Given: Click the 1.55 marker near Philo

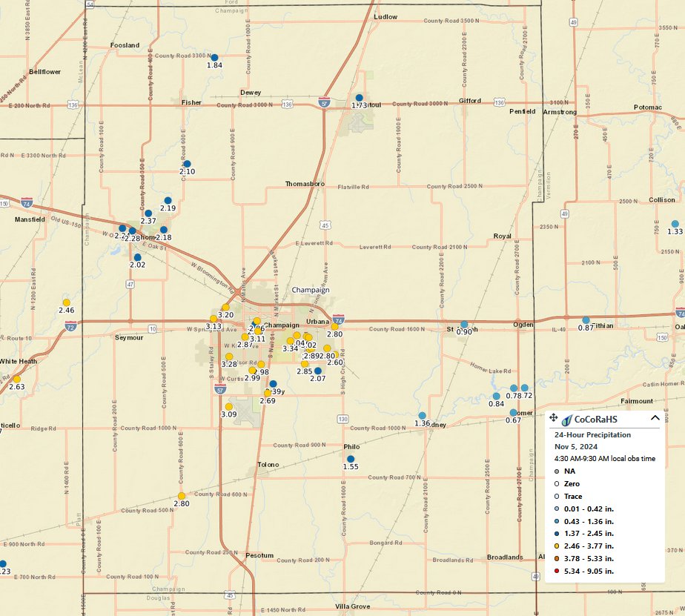Looking at the screenshot, I should tap(351, 459).
